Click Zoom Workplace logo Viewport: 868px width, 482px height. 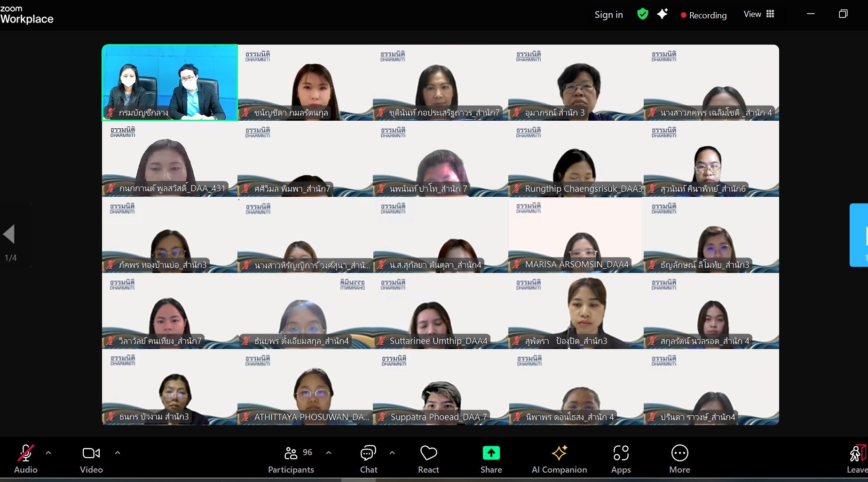(x=26, y=15)
